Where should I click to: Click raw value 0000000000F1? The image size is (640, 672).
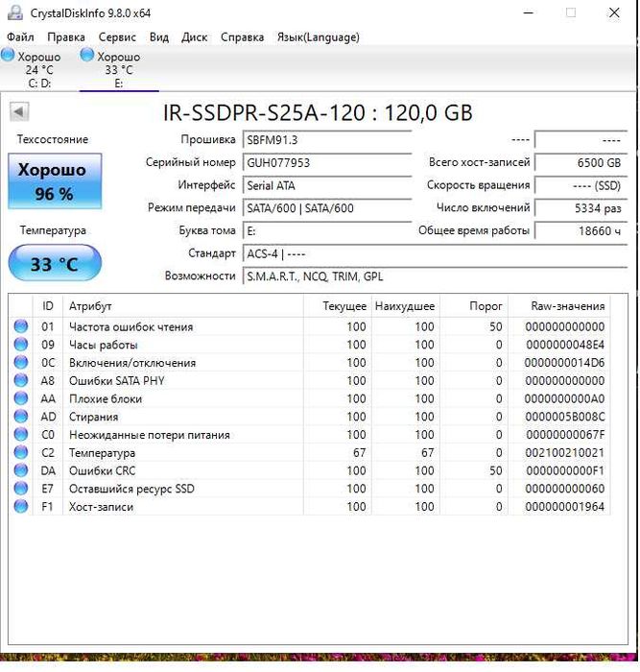pyautogui.click(x=565, y=471)
